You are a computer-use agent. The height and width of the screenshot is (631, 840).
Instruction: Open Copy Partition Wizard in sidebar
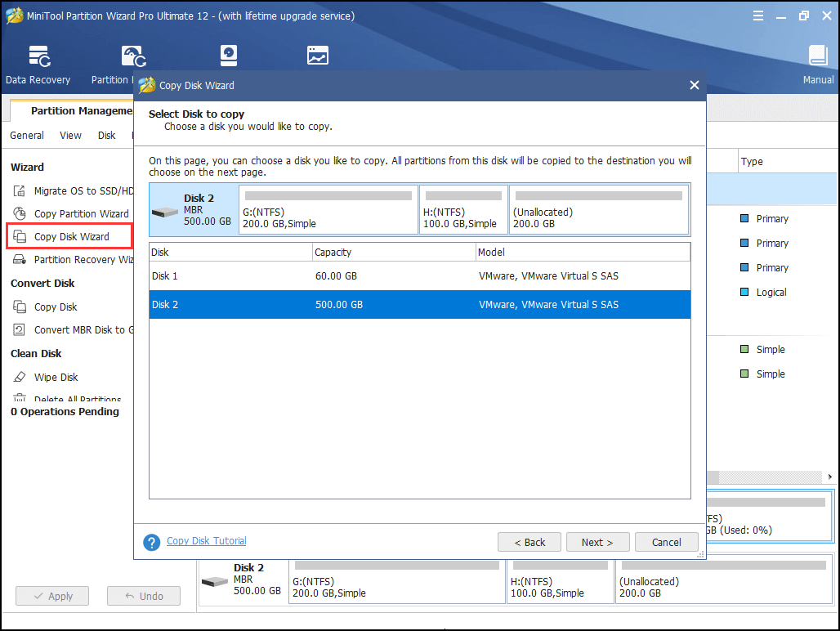(81, 213)
